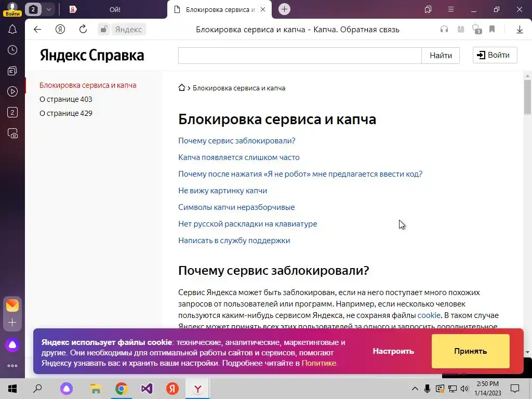532x399 pixels.
Task: Open Visual Studio from taskbar
Action: pos(147,389)
